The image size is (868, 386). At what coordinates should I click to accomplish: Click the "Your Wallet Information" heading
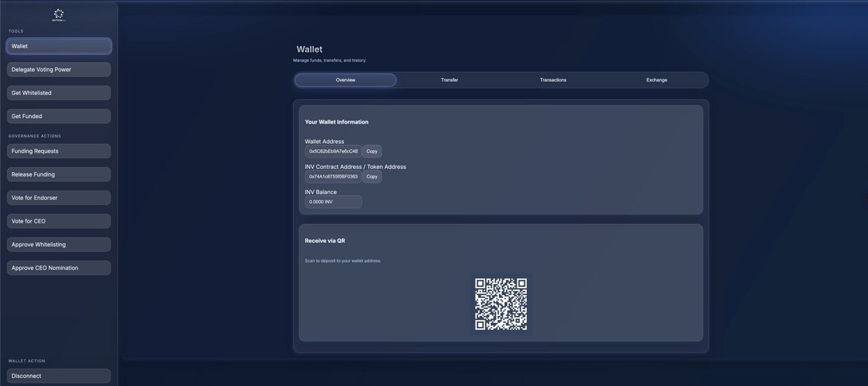pos(336,122)
